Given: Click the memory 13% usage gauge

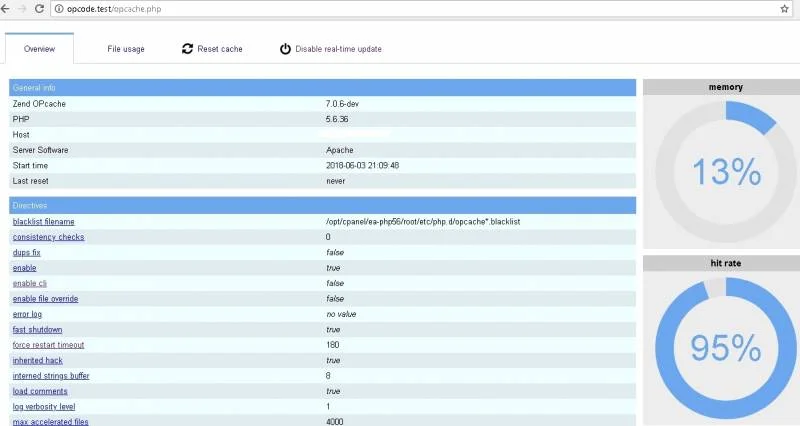Looking at the screenshot, I should (719, 172).
